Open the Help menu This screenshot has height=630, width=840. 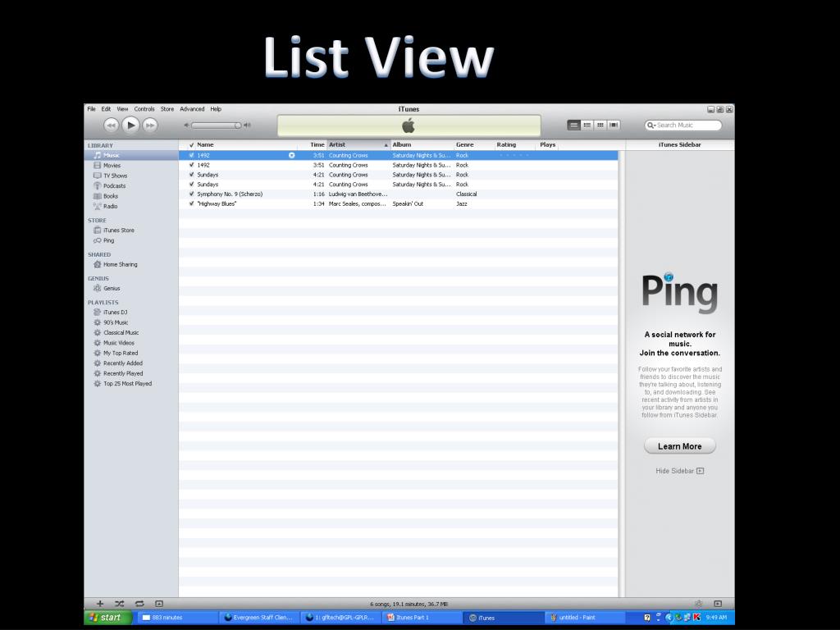coord(216,109)
